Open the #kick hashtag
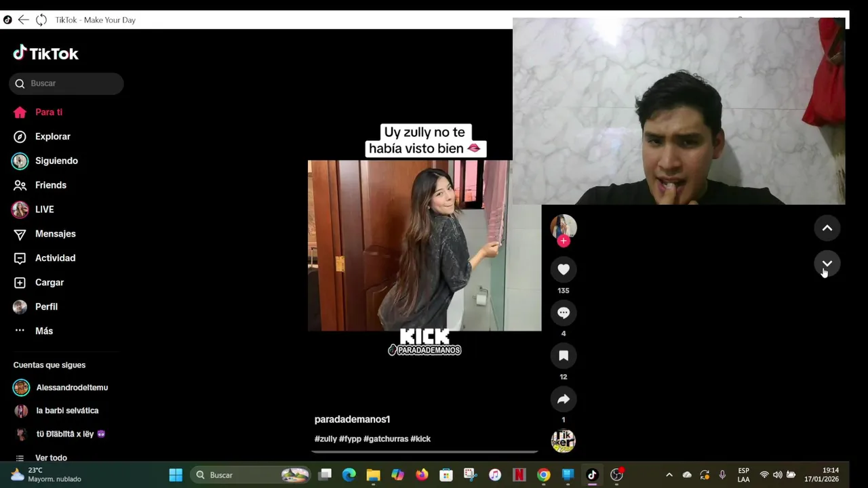This screenshot has height=488, width=868. click(x=420, y=439)
